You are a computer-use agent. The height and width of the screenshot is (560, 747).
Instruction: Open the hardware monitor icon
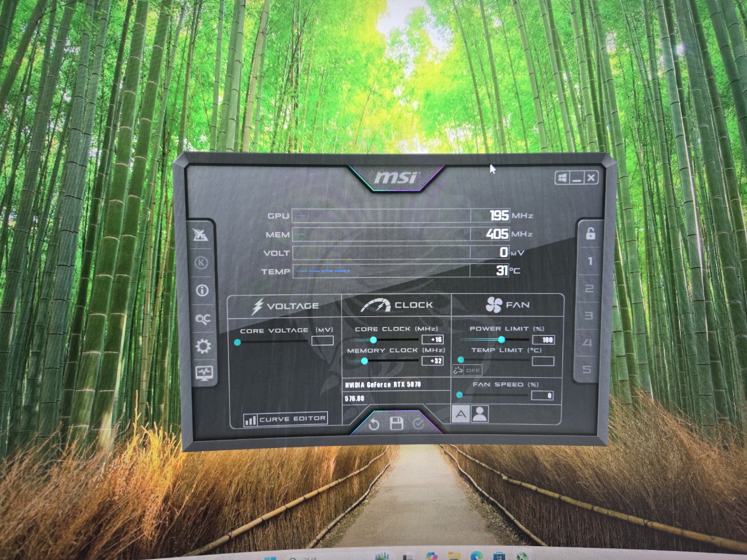(x=204, y=372)
